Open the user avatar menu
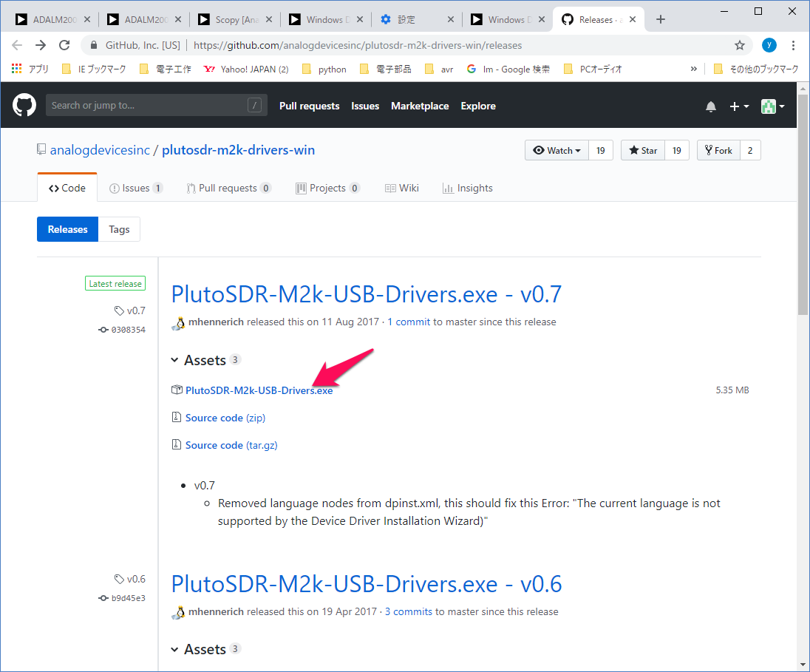 click(772, 106)
